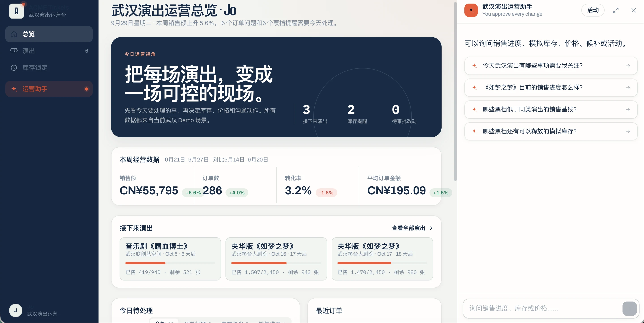Image resolution: width=644 pixels, height=323 pixels.
Task: Click the sales progress bar of 嗜血博士
Action: 170,263
